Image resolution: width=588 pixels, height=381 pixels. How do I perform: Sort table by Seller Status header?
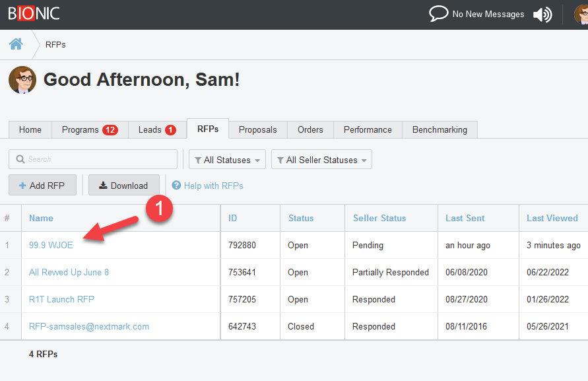pos(379,218)
